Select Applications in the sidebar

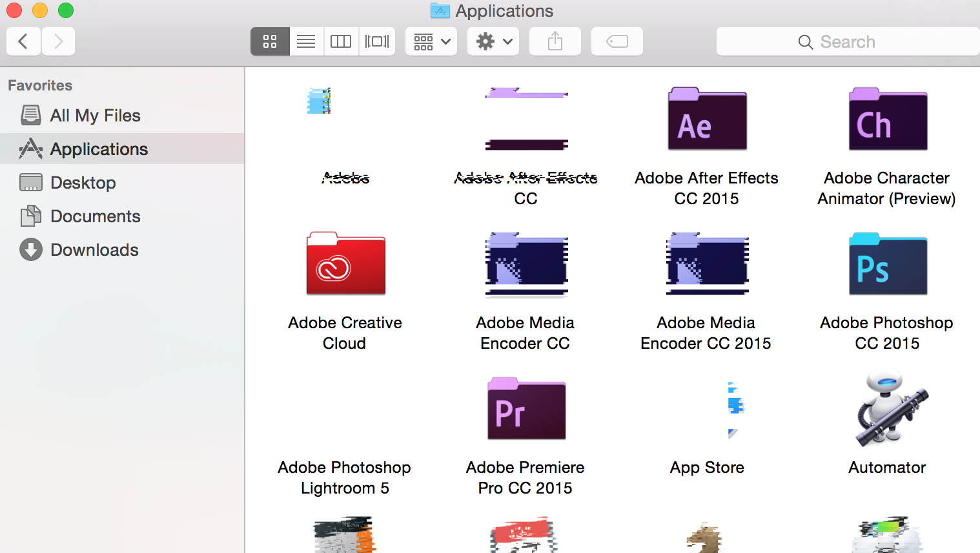[123, 149]
